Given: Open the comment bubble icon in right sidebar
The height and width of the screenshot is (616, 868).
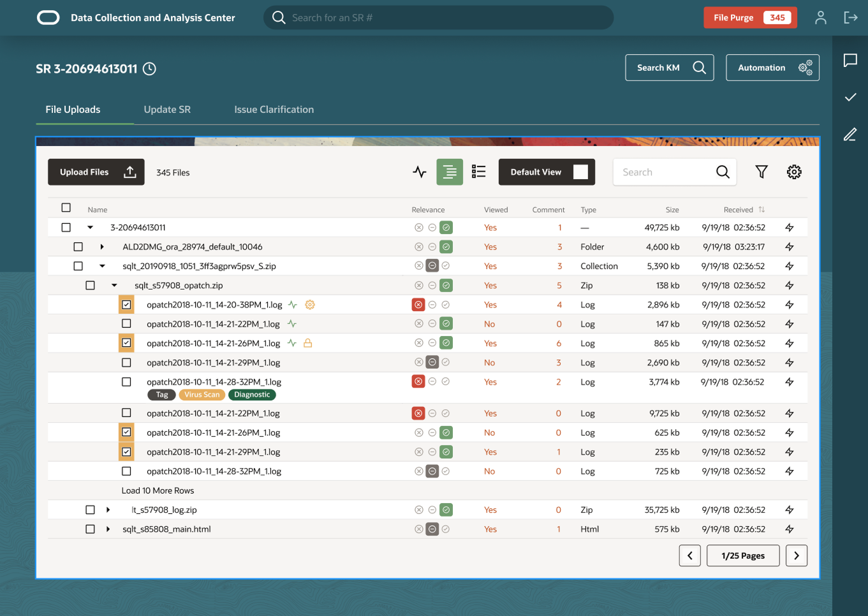Looking at the screenshot, I should coord(850,60).
